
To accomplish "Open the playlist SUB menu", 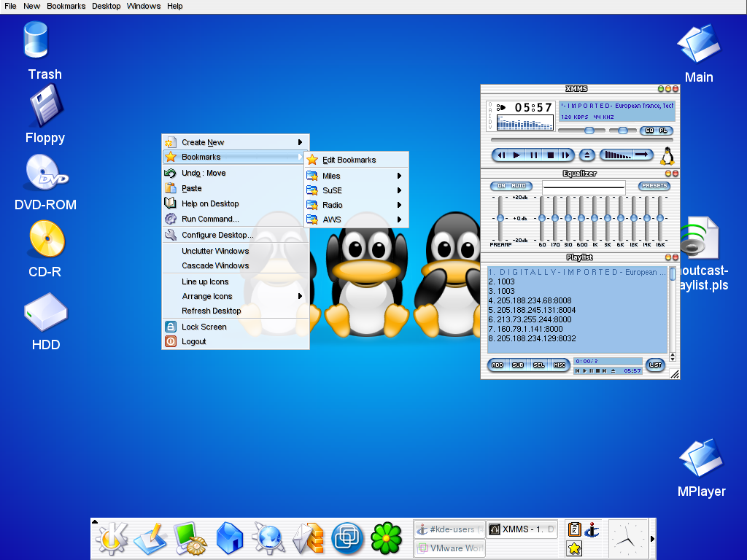I will tap(518, 365).
